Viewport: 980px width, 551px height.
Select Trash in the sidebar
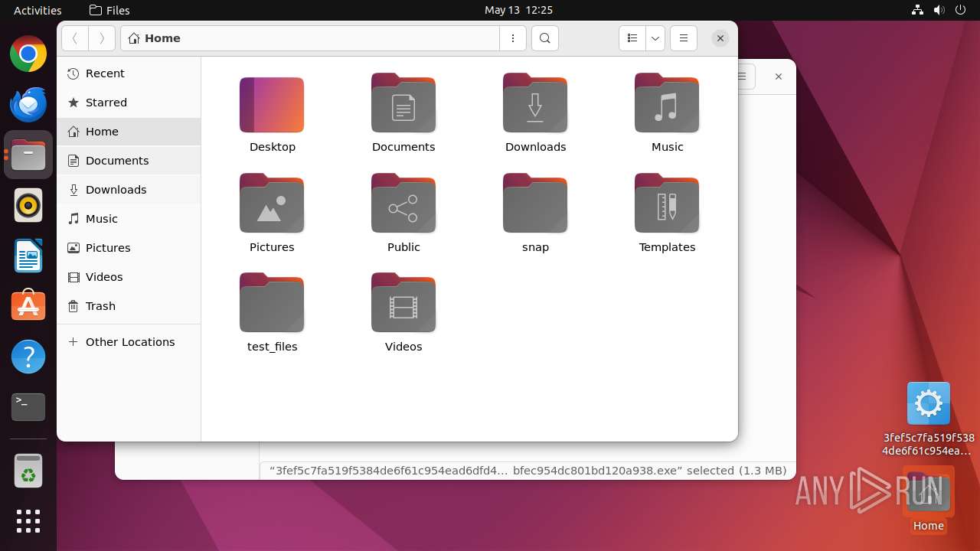point(129,306)
